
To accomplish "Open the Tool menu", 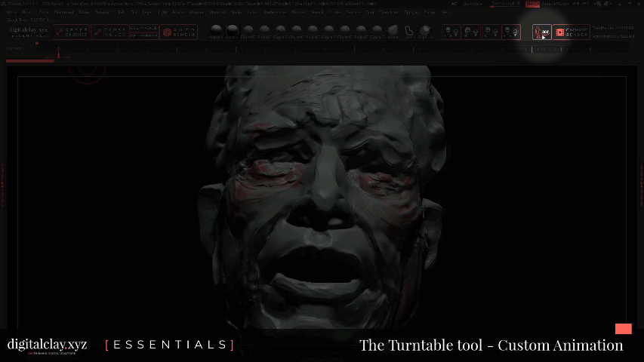I will (370, 12).
